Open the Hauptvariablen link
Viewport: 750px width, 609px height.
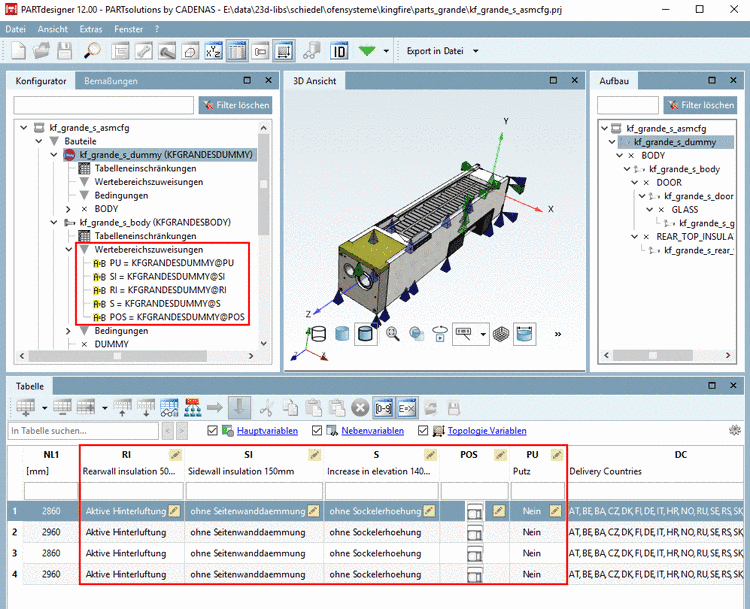pos(267,431)
